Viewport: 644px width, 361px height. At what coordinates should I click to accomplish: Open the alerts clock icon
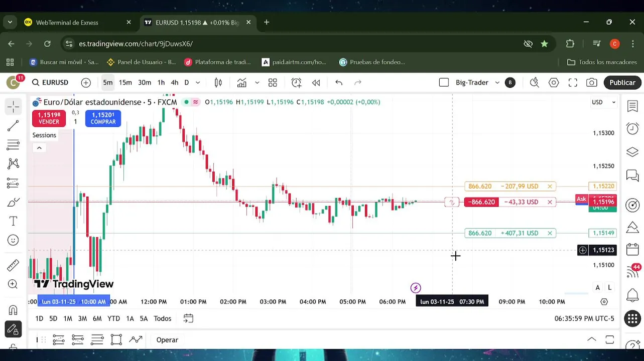(632, 129)
